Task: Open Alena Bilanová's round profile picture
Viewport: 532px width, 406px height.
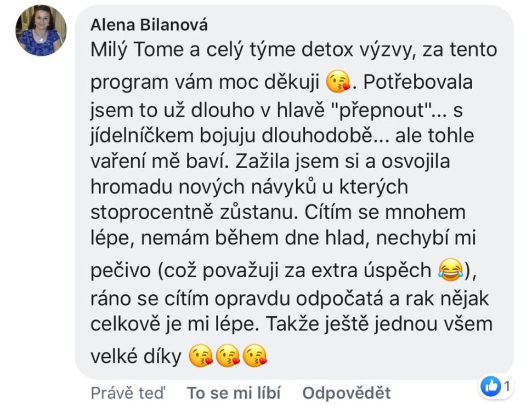Action: pos(41,30)
